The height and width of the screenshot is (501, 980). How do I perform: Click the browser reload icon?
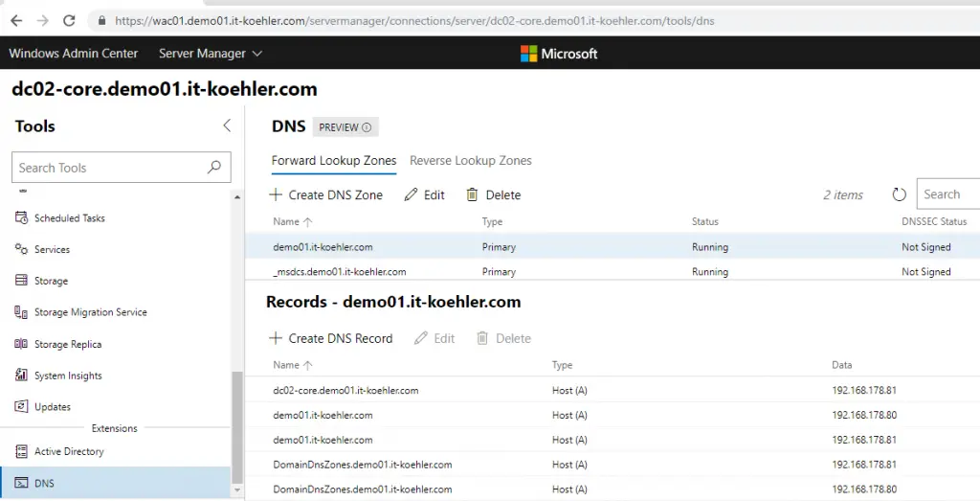click(69, 20)
